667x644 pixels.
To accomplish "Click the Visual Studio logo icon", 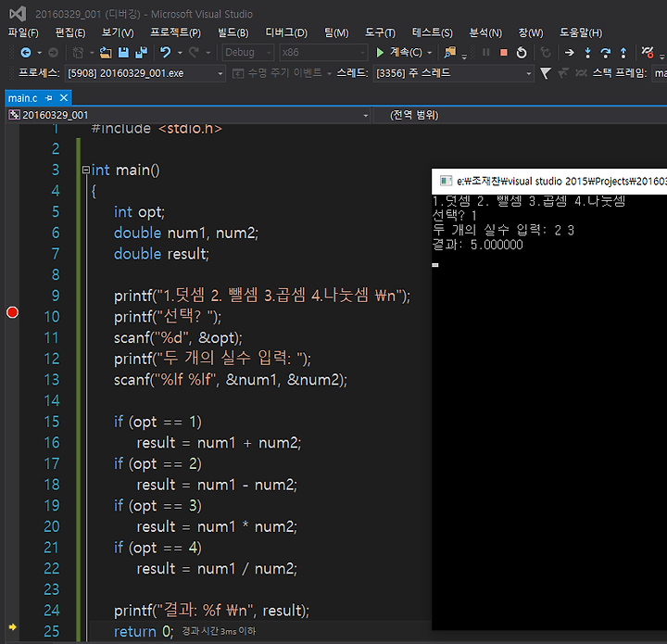I will click(18, 14).
